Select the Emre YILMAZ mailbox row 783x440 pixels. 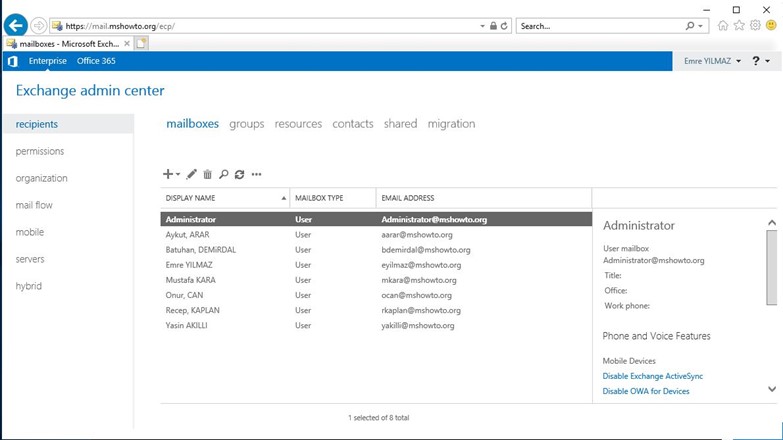click(x=376, y=265)
